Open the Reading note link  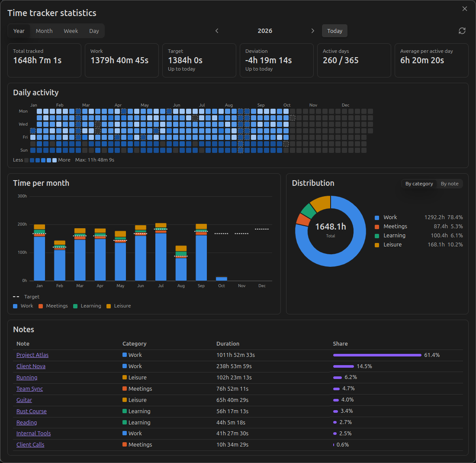tap(26, 422)
